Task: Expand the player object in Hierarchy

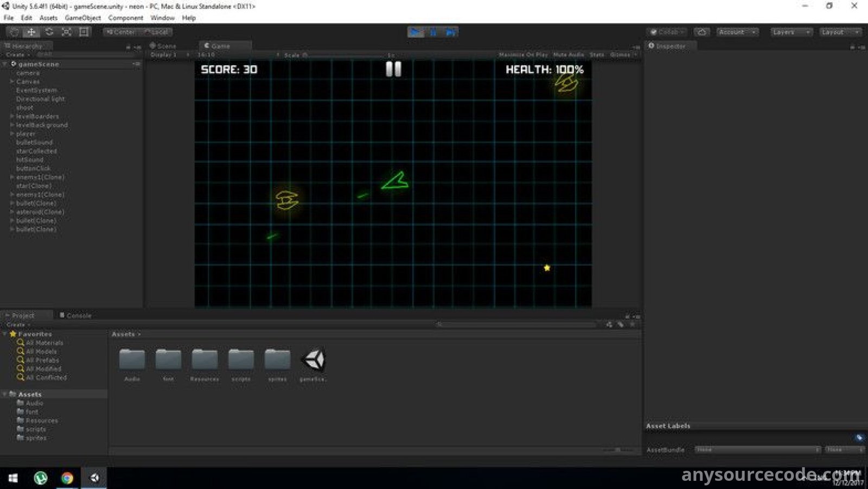Action: tap(12, 134)
